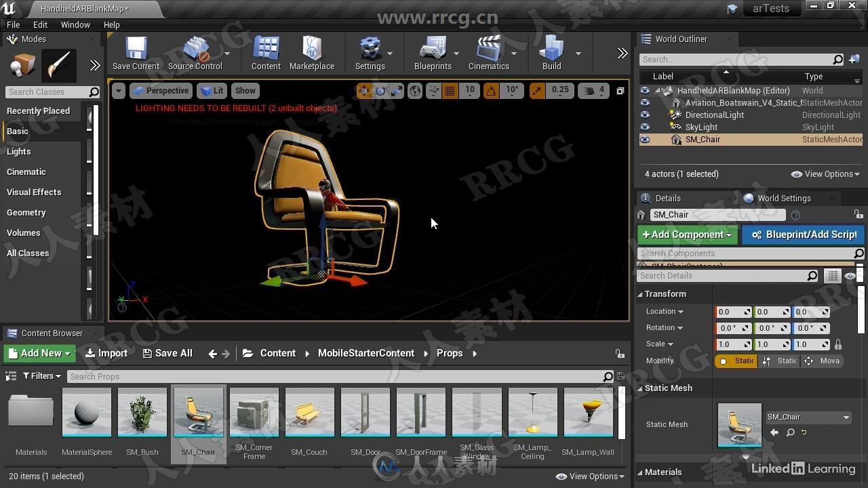The image size is (868, 488).
Task: Expand the Materials section
Action: [x=639, y=472]
